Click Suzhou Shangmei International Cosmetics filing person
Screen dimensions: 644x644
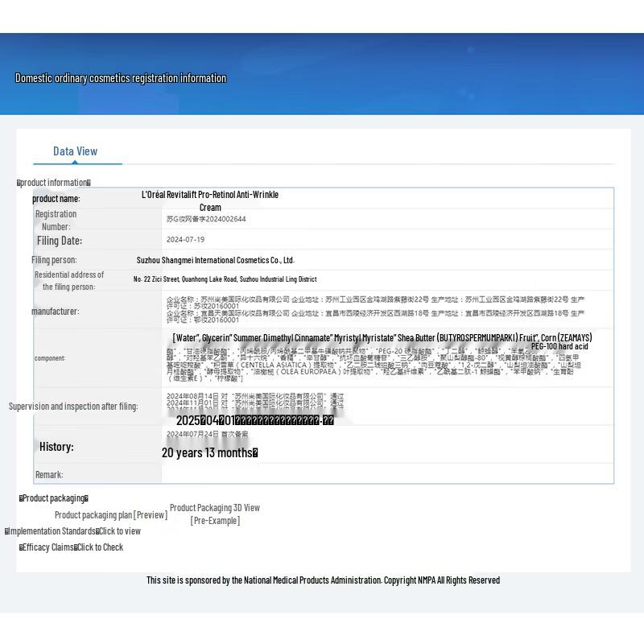215,260
